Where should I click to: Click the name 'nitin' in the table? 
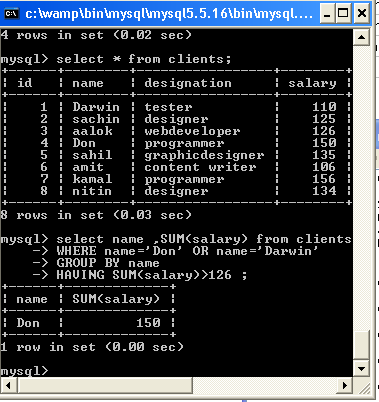pyautogui.click(x=92, y=191)
